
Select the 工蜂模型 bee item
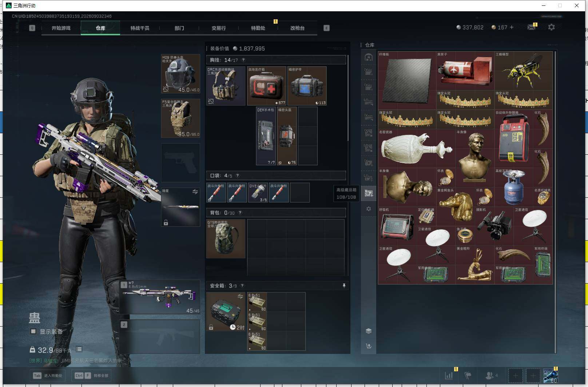524,71
